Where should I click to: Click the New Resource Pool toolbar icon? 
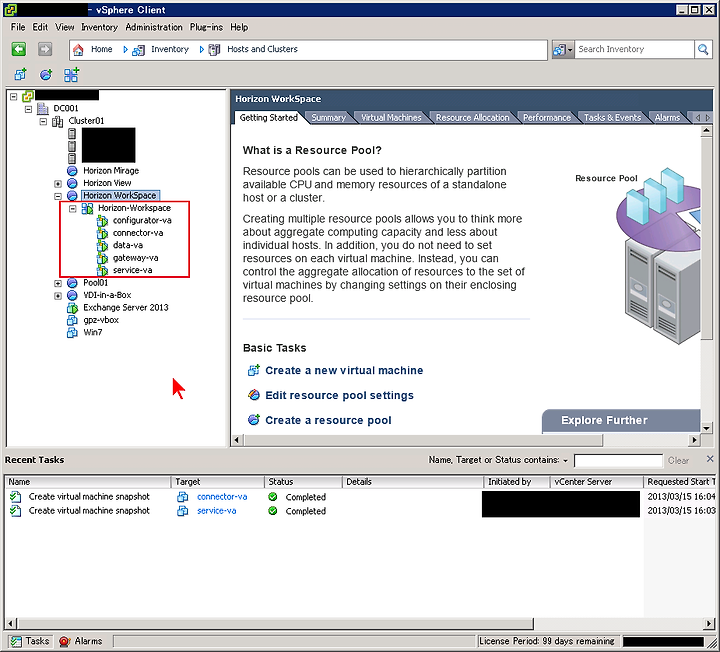[45, 74]
